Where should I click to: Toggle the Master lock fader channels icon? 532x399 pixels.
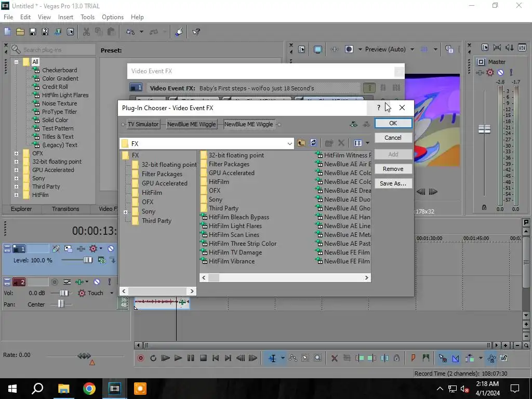pyautogui.click(x=484, y=207)
